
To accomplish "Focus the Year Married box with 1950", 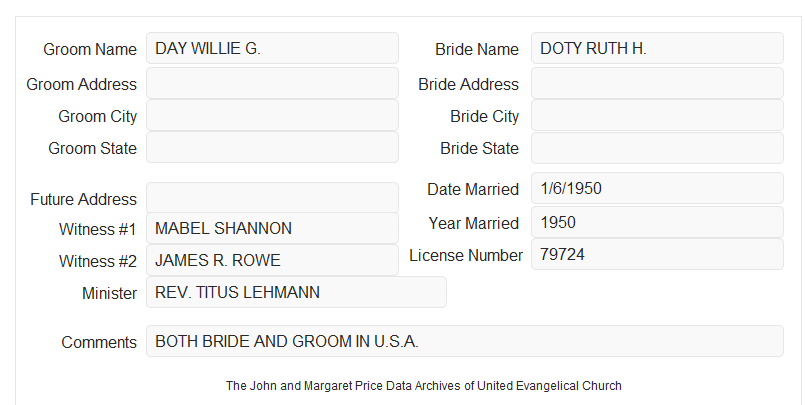I will click(657, 222).
